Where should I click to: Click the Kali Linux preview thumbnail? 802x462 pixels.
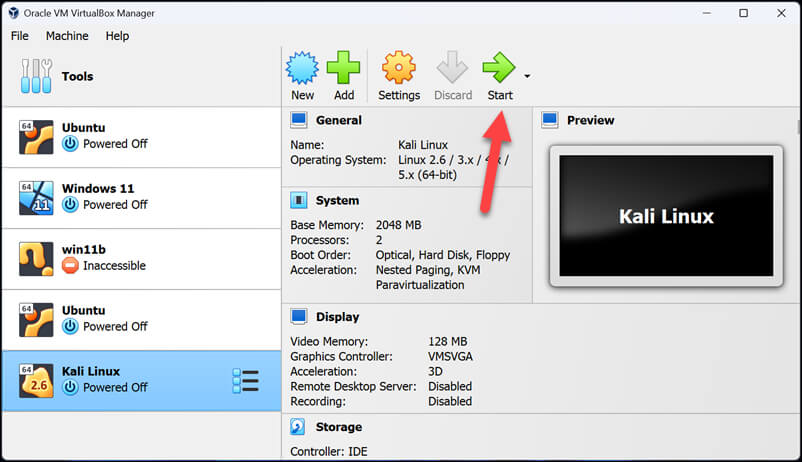coord(666,216)
